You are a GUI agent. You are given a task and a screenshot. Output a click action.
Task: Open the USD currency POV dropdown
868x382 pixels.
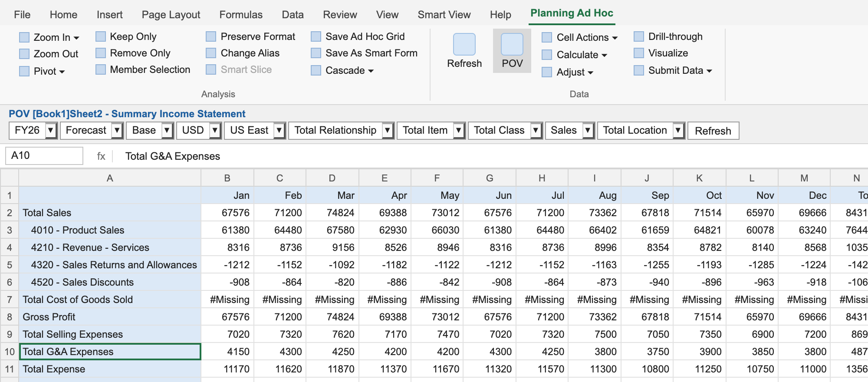215,130
